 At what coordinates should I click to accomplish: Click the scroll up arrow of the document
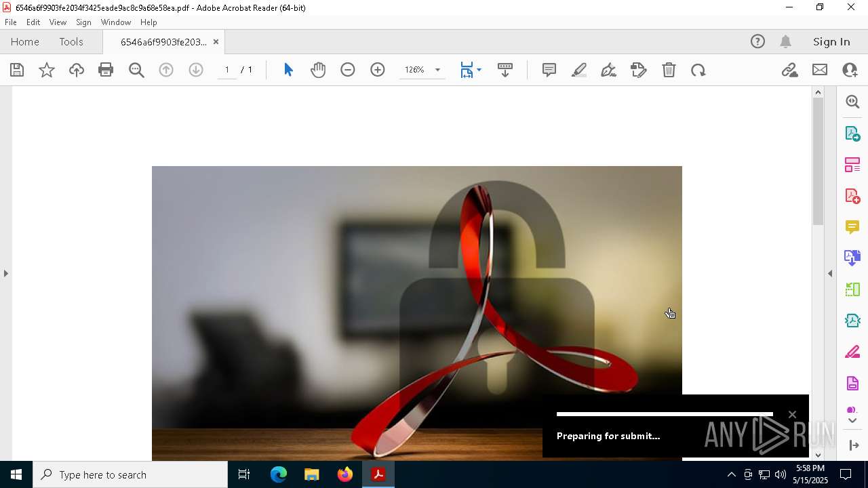818,92
